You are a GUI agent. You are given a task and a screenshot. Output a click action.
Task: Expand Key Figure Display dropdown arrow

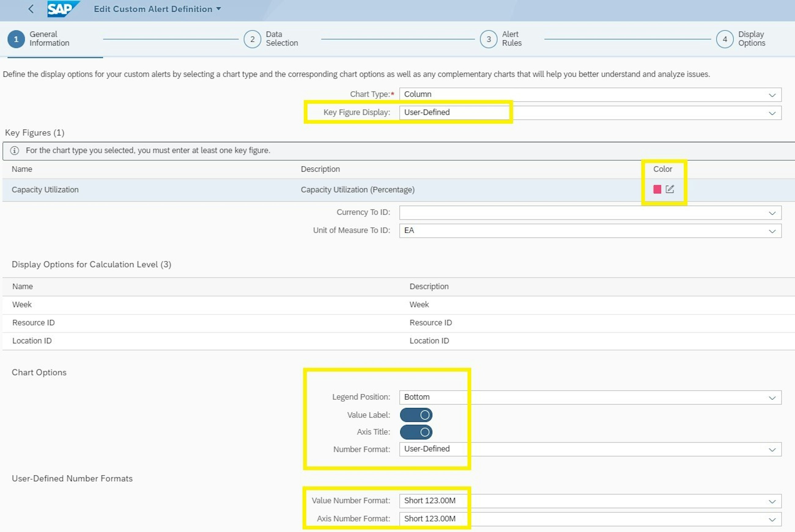click(772, 113)
